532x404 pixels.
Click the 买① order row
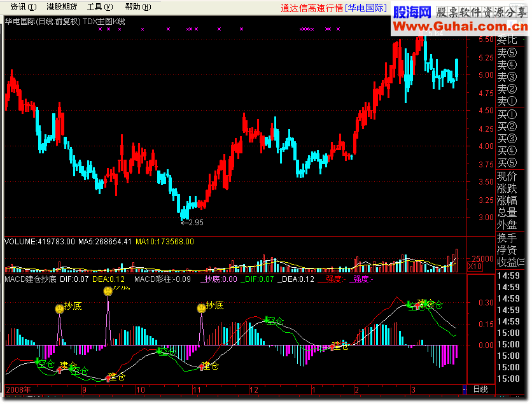click(x=507, y=115)
